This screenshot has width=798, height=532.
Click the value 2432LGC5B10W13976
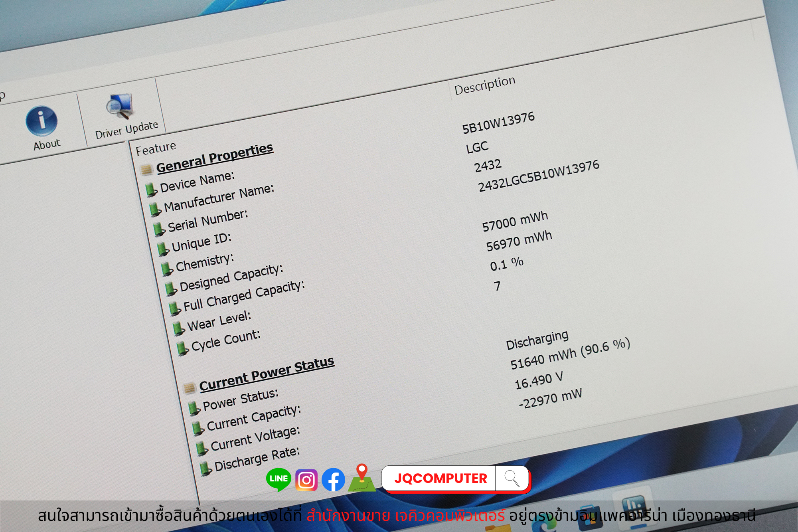tap(539, 176)
